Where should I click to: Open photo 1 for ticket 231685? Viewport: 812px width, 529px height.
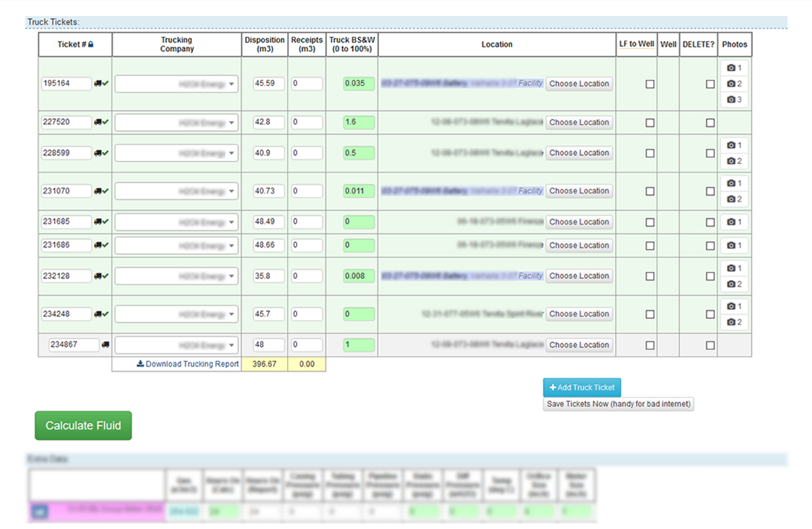click(x=735, y=222)
